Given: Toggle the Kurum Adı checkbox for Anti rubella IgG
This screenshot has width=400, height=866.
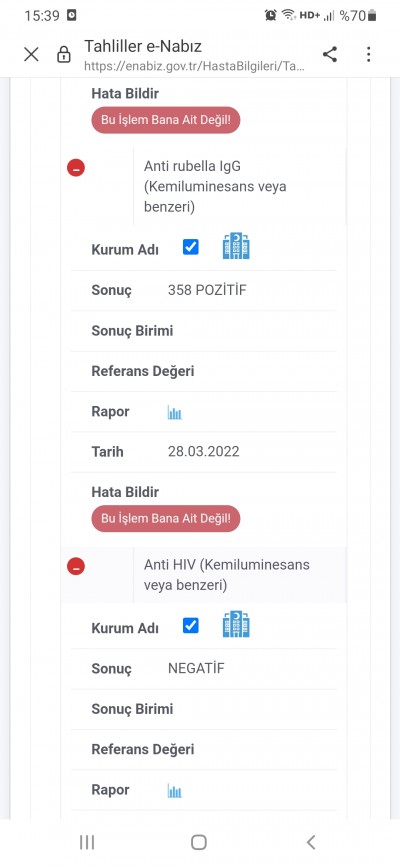Looking at the screenshot, I should [191, 247].
